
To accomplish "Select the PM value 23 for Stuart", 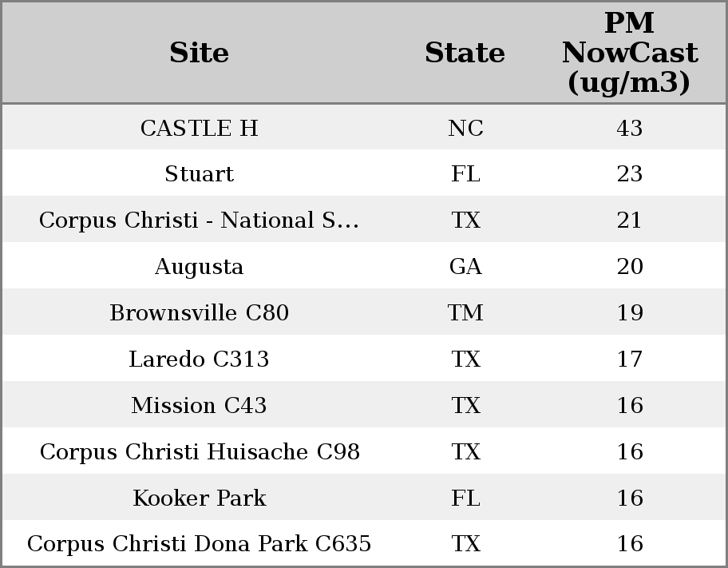I will 629,174.
